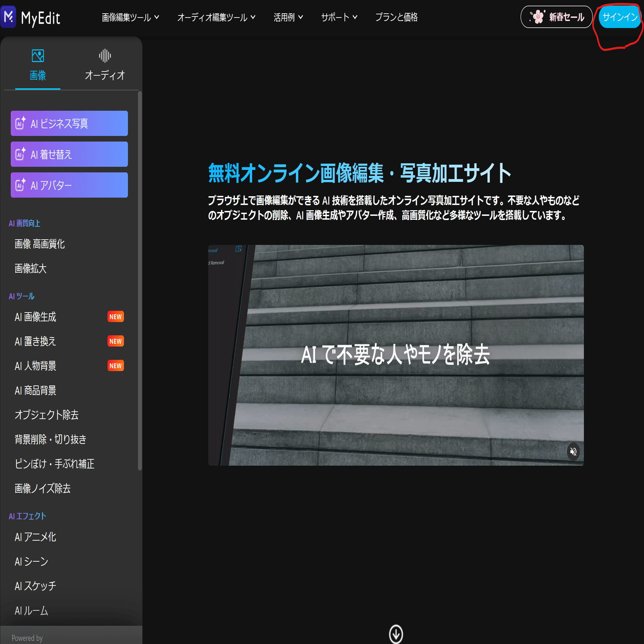This screenshot has height=644, width=644.
Task: Click the 新春セール button
Action: (x=556, y=17)
